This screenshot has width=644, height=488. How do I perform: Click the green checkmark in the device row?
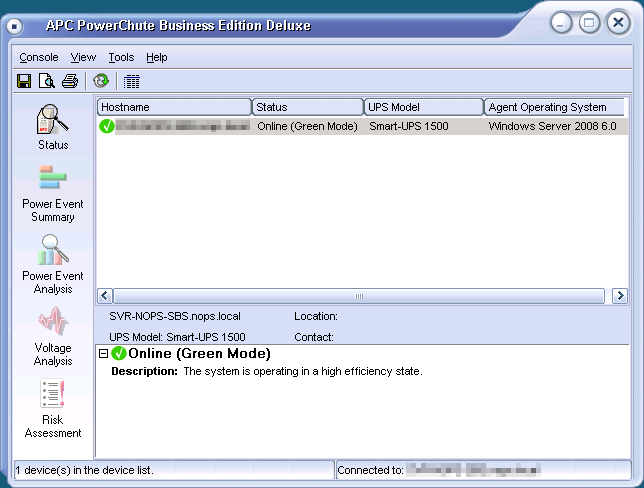pos(107,126)
